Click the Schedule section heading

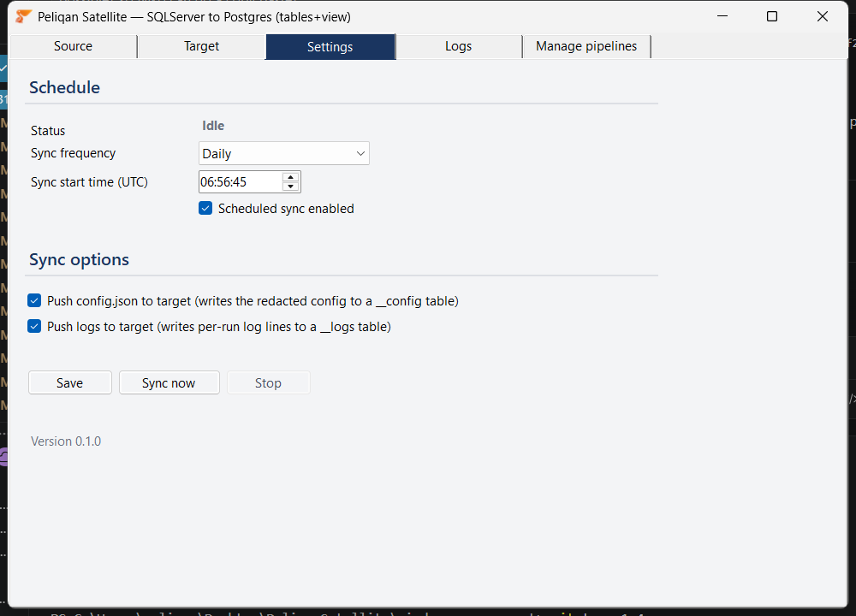(64, 87)
